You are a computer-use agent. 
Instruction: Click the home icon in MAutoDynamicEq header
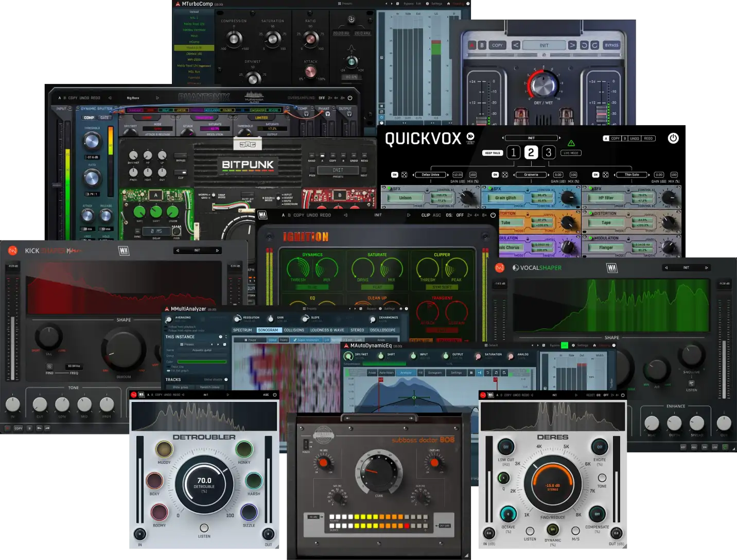(x=595, y=345)
